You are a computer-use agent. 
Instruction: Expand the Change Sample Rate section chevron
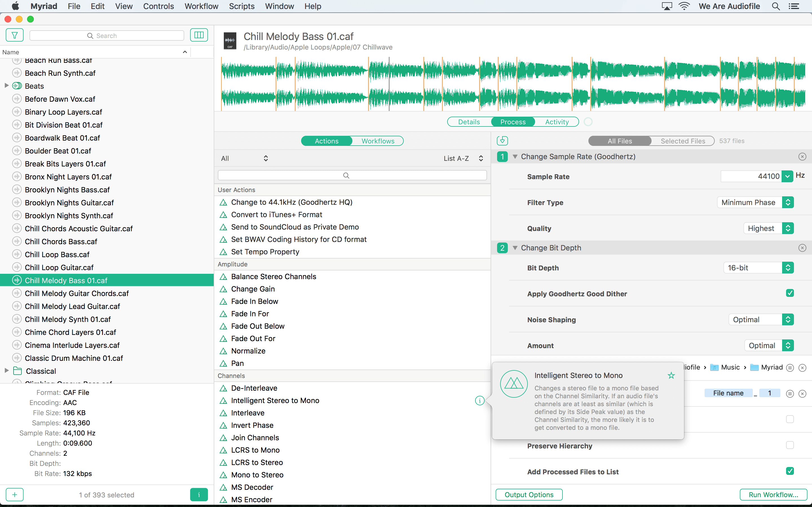(x=515, y=157)
